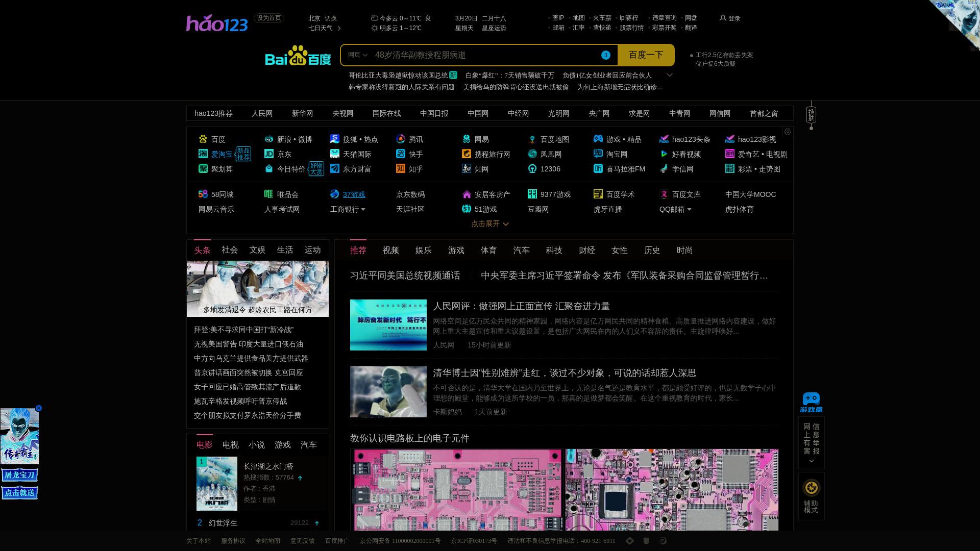Click 切换 to change city
Image resolution: width=980 pixels, height=551 pixels.
tap(331, 18)
